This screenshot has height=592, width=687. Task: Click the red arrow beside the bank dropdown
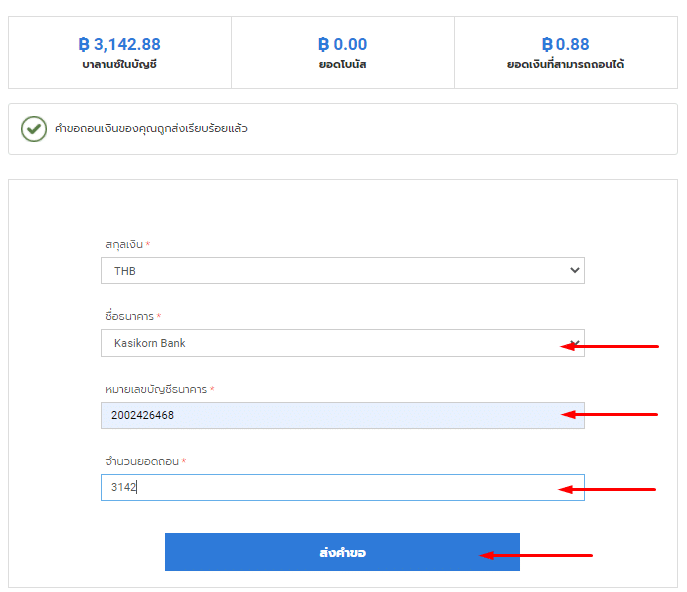610,346
